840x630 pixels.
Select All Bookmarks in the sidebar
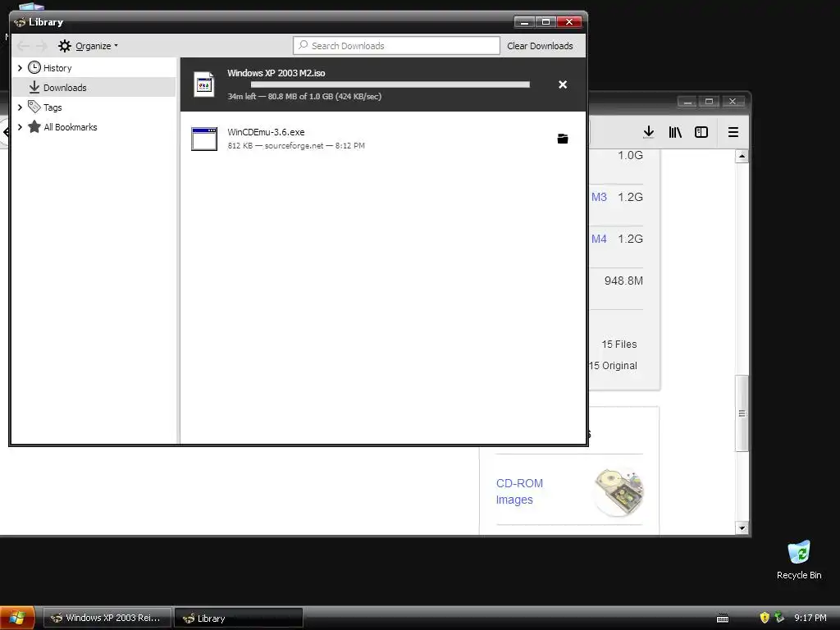tap(71, 127)
